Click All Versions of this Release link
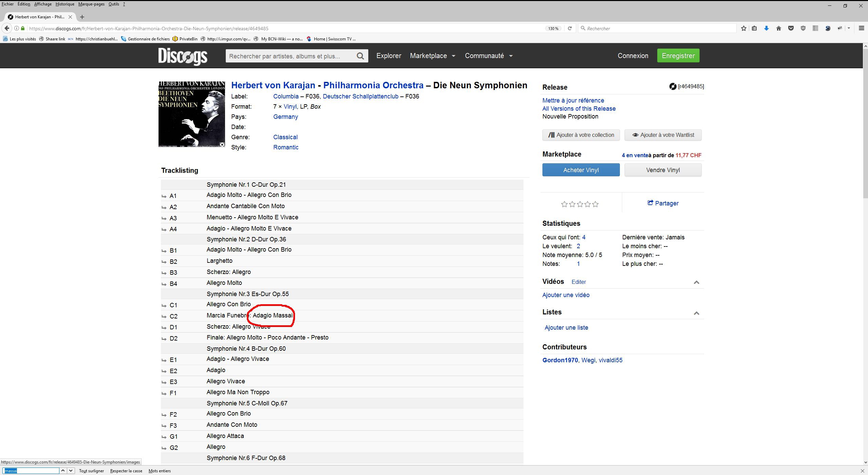 [x=579, y=109]
